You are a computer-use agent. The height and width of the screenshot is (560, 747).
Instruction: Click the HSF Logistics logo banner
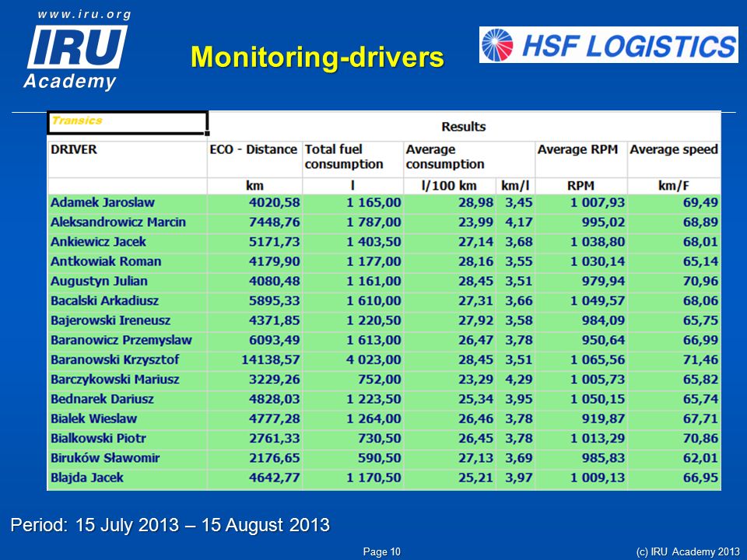(x=608, y=45)
